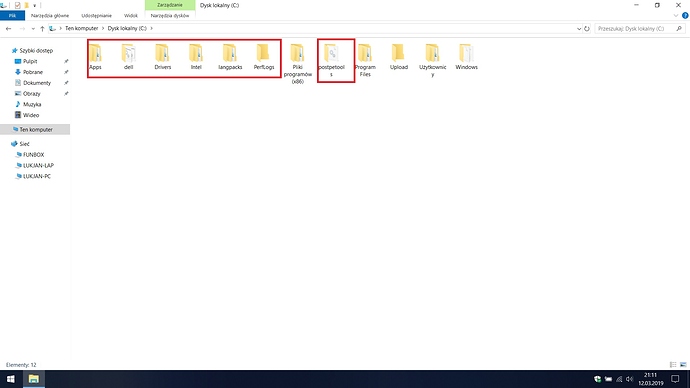
Task: Focus the Przeszukaj search field
Action: click(635, 29)
